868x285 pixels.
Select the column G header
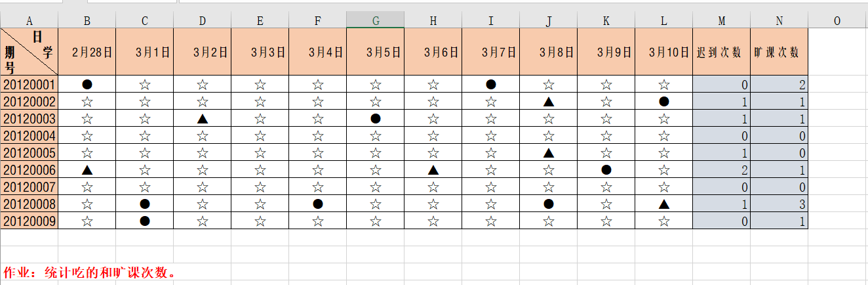pyautogui.click(x=376, y=21)
